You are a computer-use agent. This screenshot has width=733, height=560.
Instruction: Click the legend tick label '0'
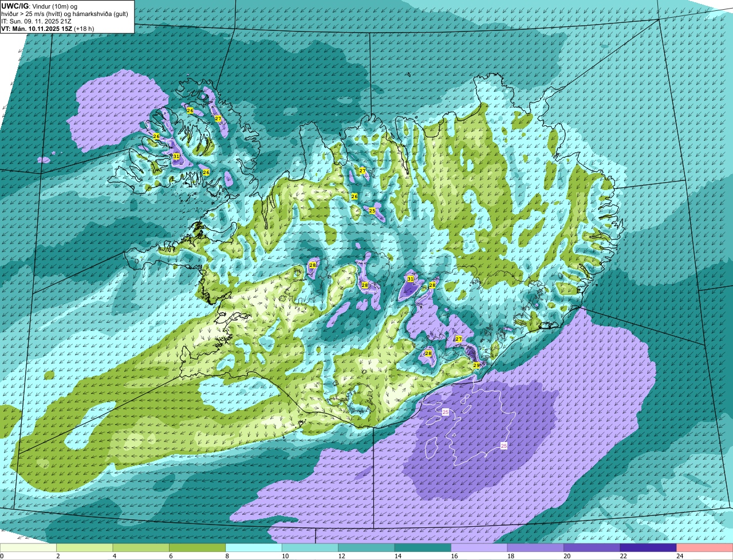tap(2, 556)
